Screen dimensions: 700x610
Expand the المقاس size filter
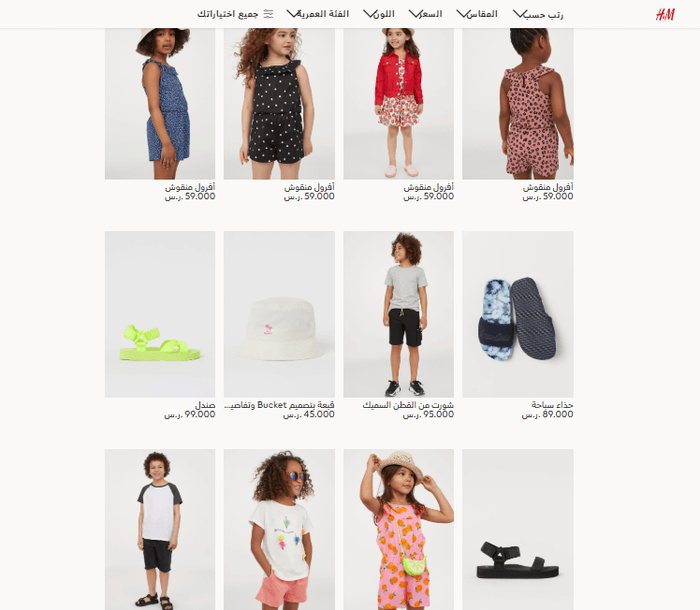pyautogui.click(x=476, y=14)
